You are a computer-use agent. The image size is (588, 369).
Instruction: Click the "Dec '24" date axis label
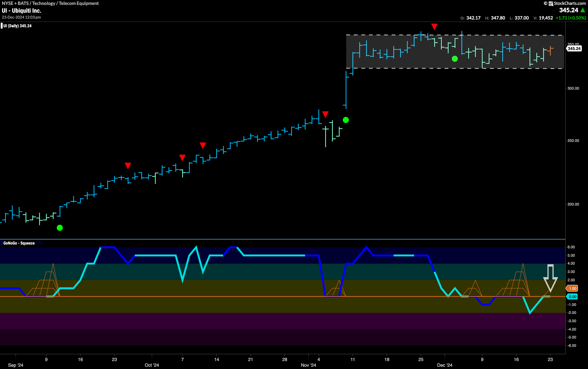[x=445, y=365]
